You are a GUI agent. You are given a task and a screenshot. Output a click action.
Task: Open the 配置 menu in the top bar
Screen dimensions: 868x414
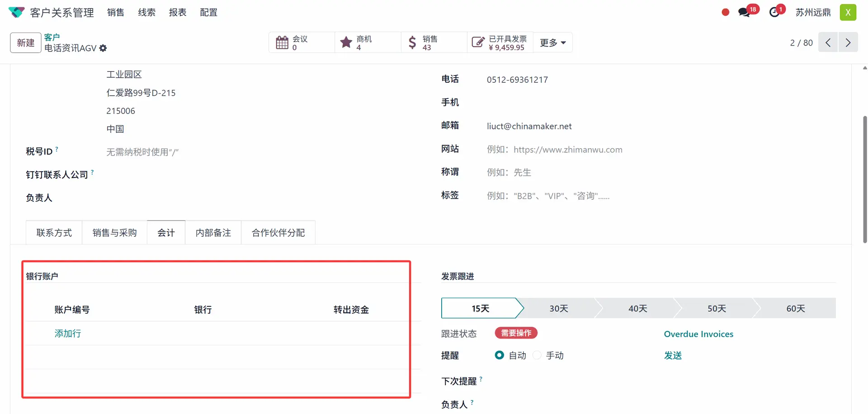pyautogui.click(x=208, y=12)
